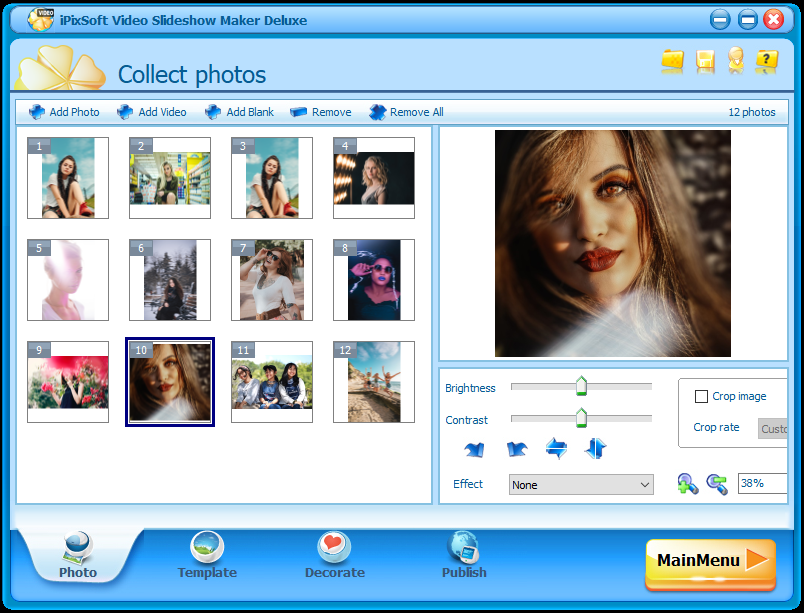Click the large preview image
The height and width of the screenshot is (613, 804).
(x=613, y=243)
